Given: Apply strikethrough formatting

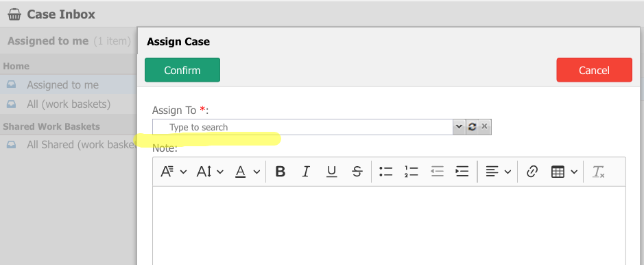Looking at the screenshot, I should 357,172.
